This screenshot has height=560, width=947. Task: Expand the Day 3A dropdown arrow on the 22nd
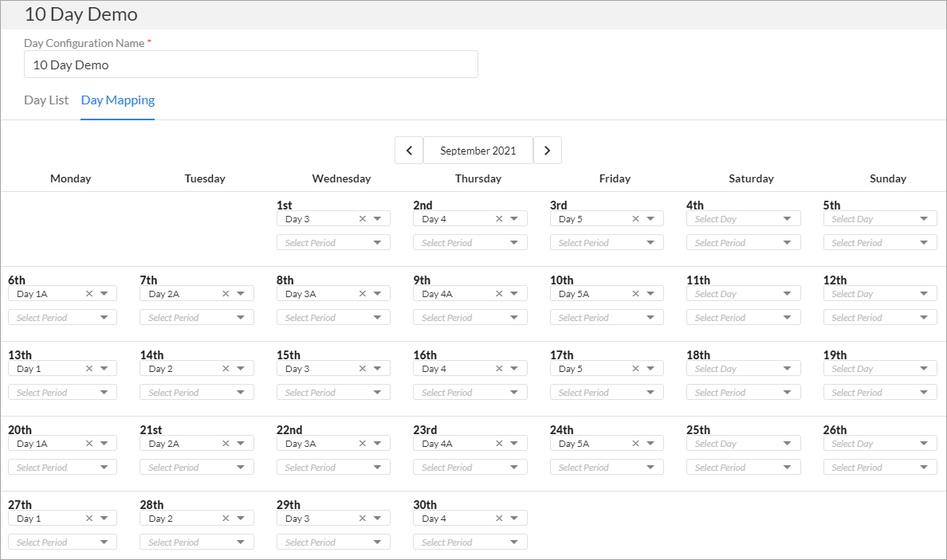pyautogui.click(x=378, y=444)
